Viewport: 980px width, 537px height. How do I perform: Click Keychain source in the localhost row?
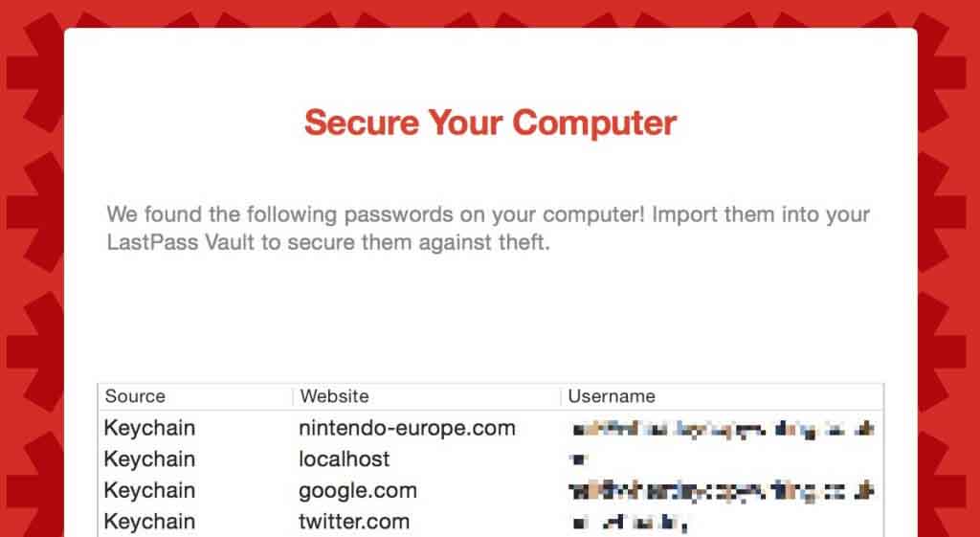149,459
